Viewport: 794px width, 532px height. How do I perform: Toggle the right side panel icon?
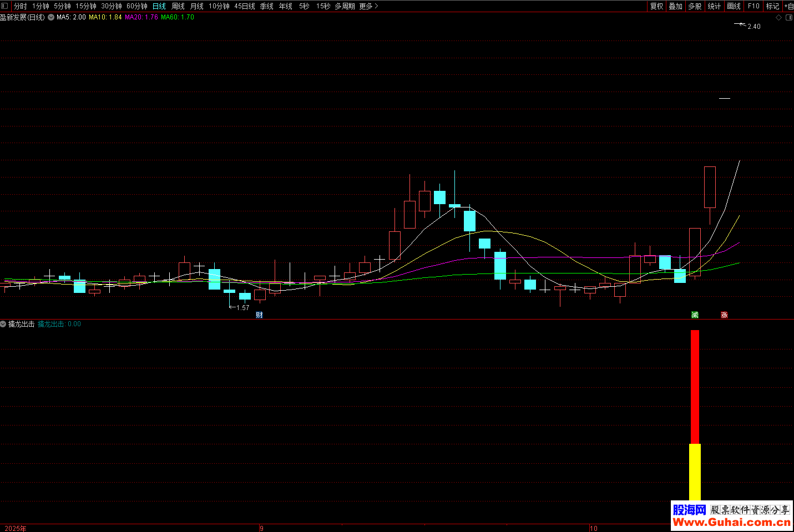[x=788, y=18]
